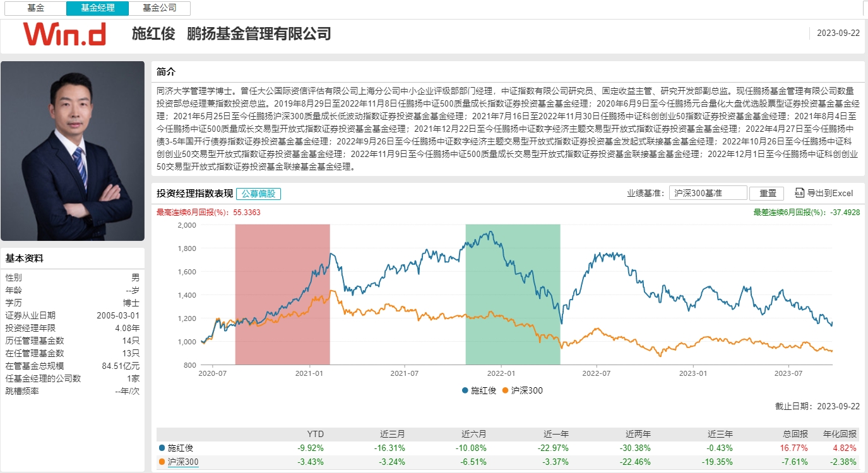This screenshot has height=473, width=868.
Task: Click the 沪深300 annualized return -2.38%
Action: 844,462
